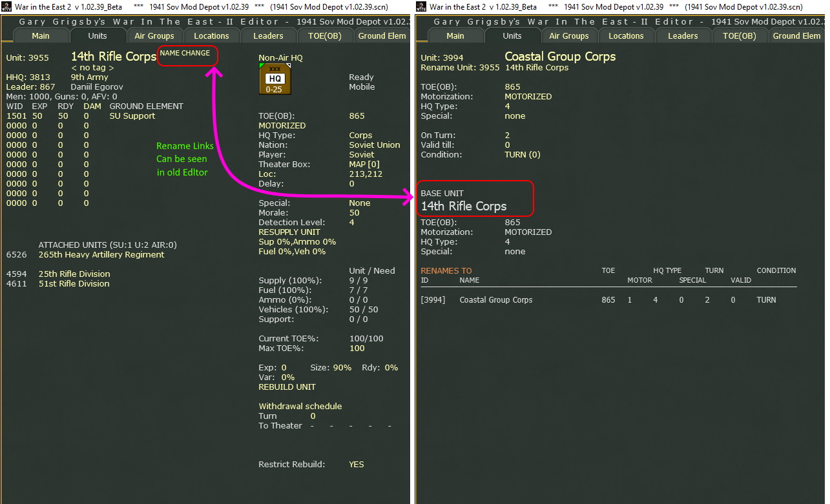830x504 pixels.
Task: Click the NAME CHANGE label beside unit name
Action: coord(185,54)
